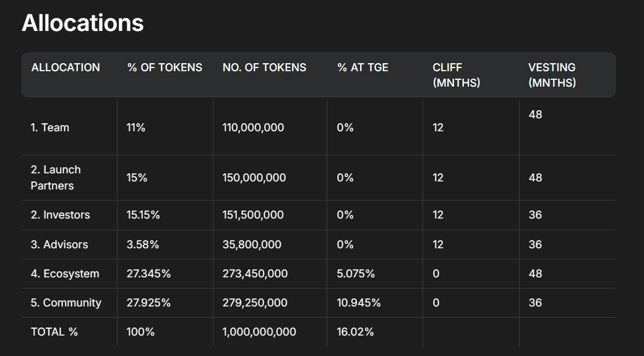The height and width of the screenshot is (356, 644).
Task: Click the 16.02% total TGE cell
Action: tap(355, 332)
